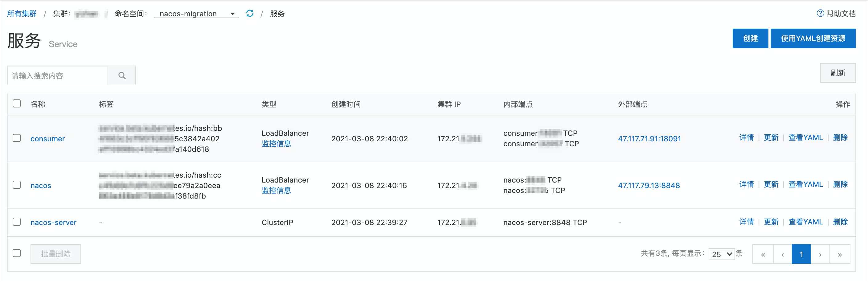
Task: View 详情 for consumer row
Action: coord(746,138)
